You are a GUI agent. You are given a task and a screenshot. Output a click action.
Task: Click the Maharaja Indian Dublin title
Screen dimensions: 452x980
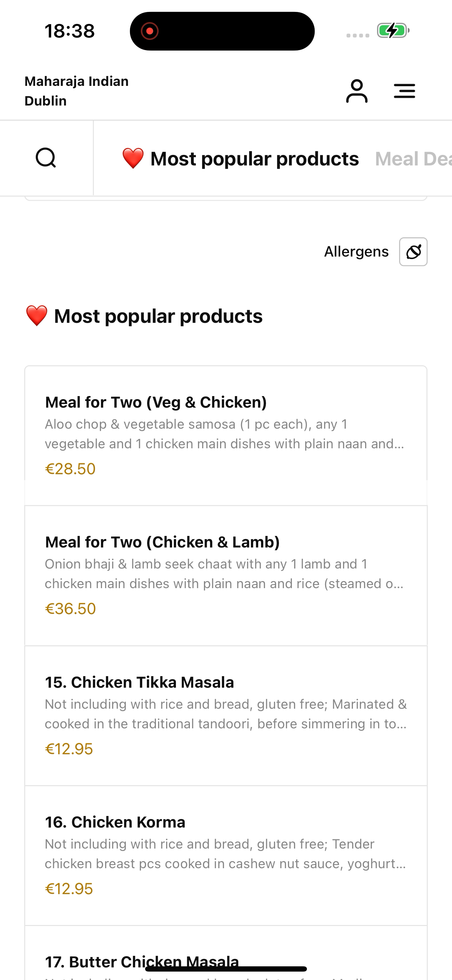click(x=76, y=91)
